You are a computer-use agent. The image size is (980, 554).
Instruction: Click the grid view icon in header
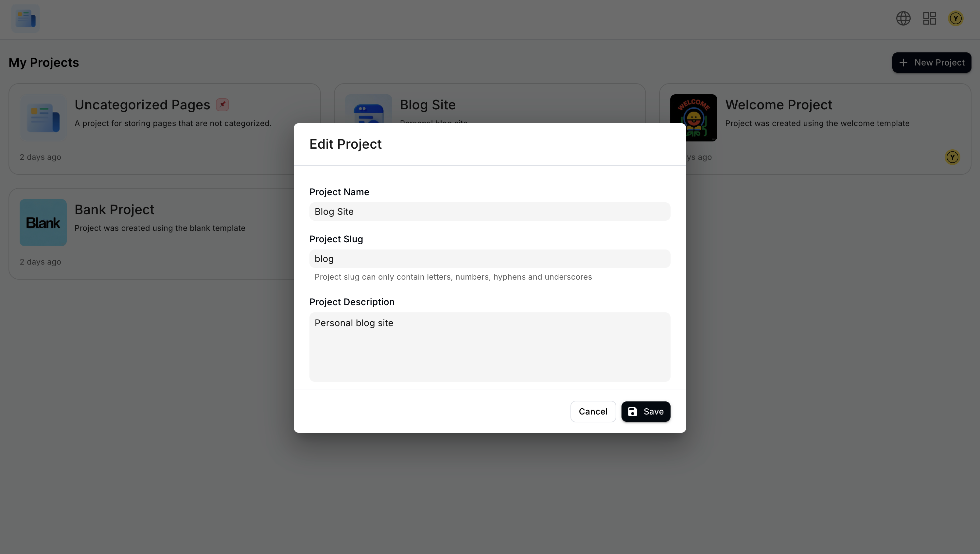pyautogui.click(x=929, y=18)
